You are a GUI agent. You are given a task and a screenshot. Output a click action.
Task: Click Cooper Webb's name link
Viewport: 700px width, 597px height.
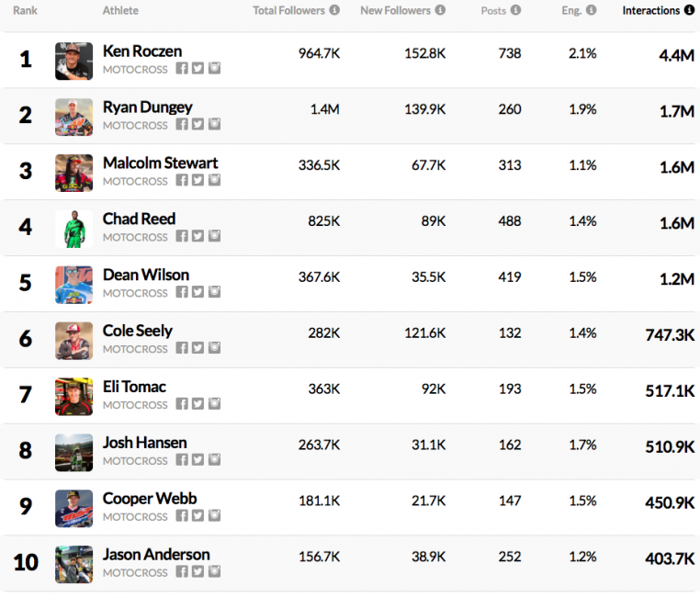(150, 499)
